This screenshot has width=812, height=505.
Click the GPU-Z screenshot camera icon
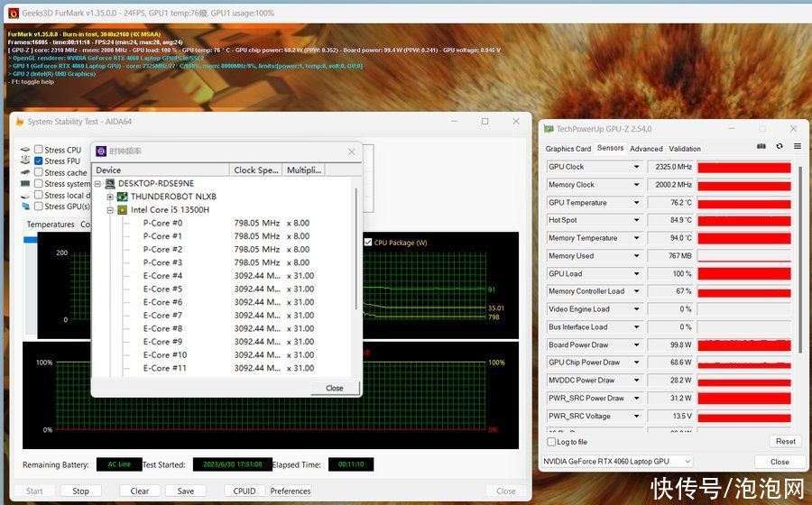point(761,146)
